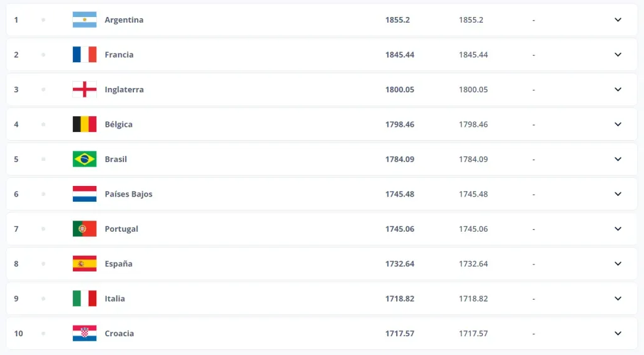Open the Brasil row dropdown arrow
This screenshot has height=355, width=644.
tap(618, 159)
